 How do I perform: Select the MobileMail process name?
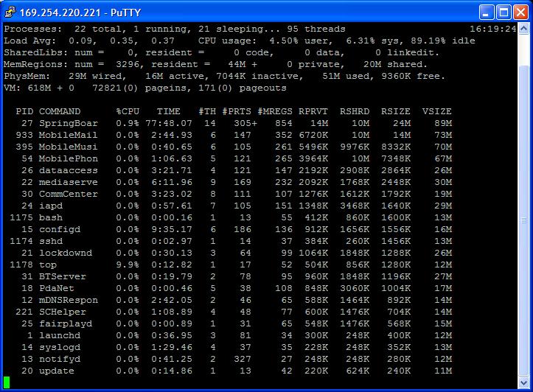tap(69, 135)
